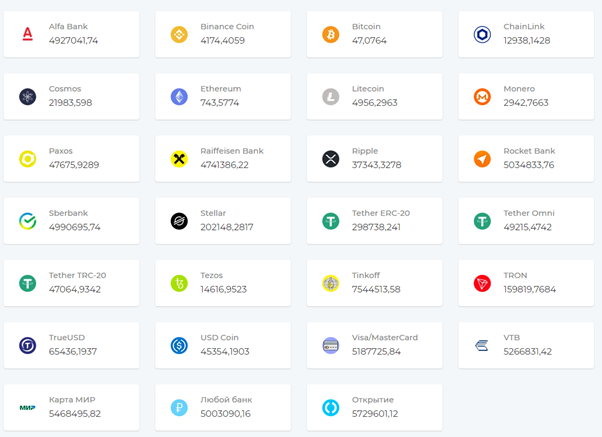
Task: Click the ChainLink name text
Action: pyautogui.click(x=524, y=26)
